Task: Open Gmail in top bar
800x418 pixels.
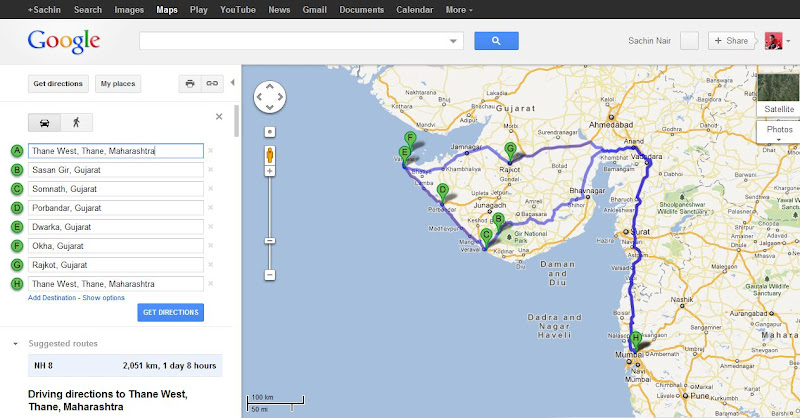Action: point(314,10)
